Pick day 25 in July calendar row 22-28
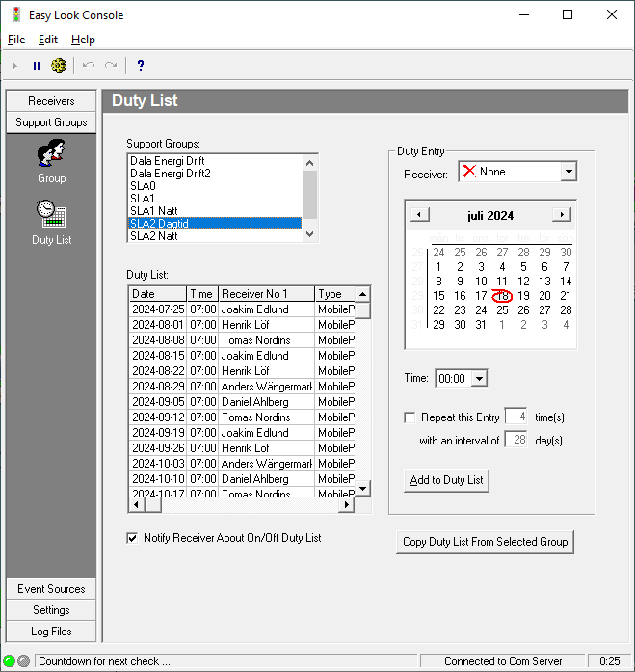 pyautogui.click(x=502, y=310)
